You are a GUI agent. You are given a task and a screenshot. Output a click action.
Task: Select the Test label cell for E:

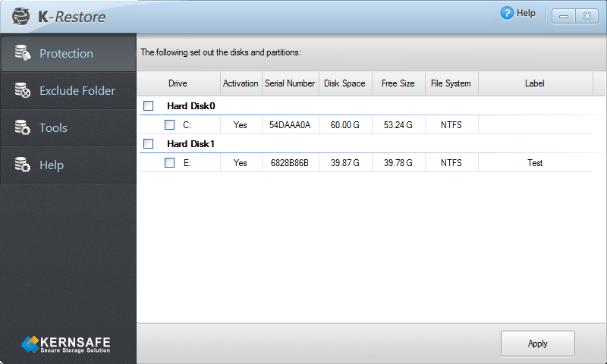point(535,163)
